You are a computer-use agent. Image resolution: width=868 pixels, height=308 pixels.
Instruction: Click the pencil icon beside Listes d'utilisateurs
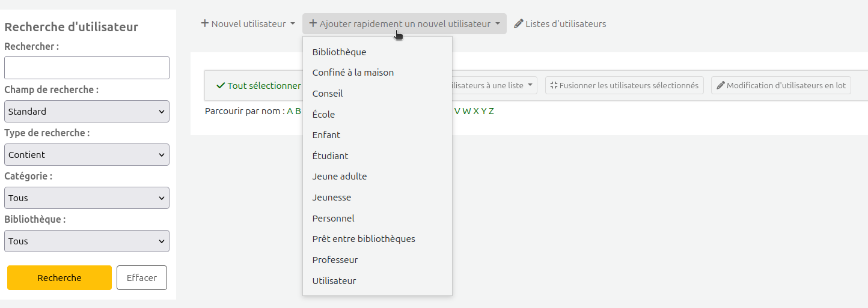(x=519, y=24)
